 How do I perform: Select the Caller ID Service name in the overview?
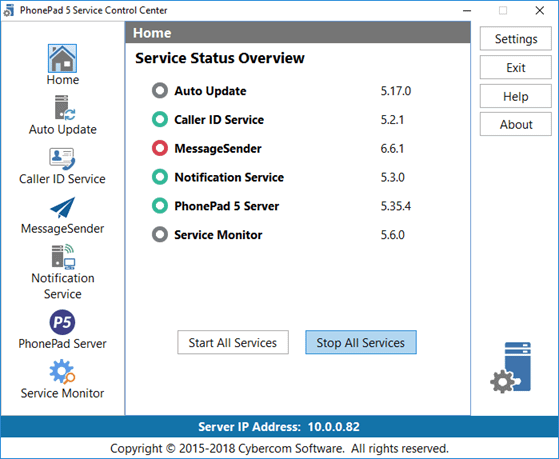coord(219,120)
